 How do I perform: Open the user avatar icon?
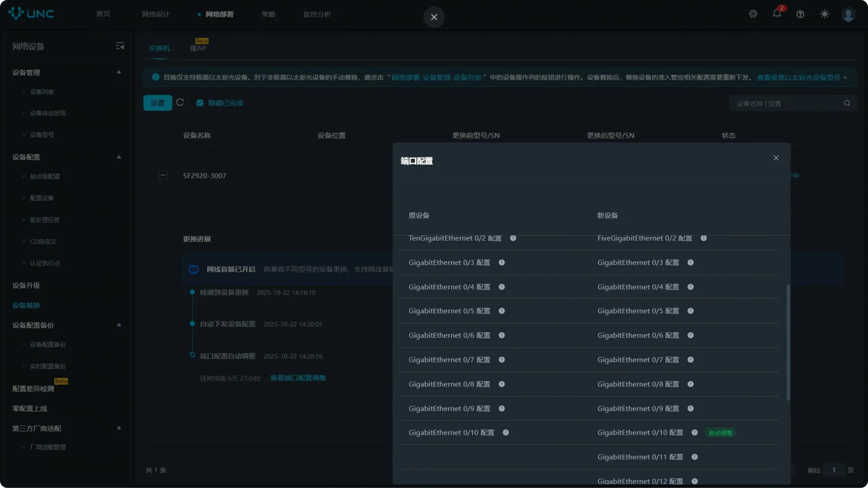(848, 14)
